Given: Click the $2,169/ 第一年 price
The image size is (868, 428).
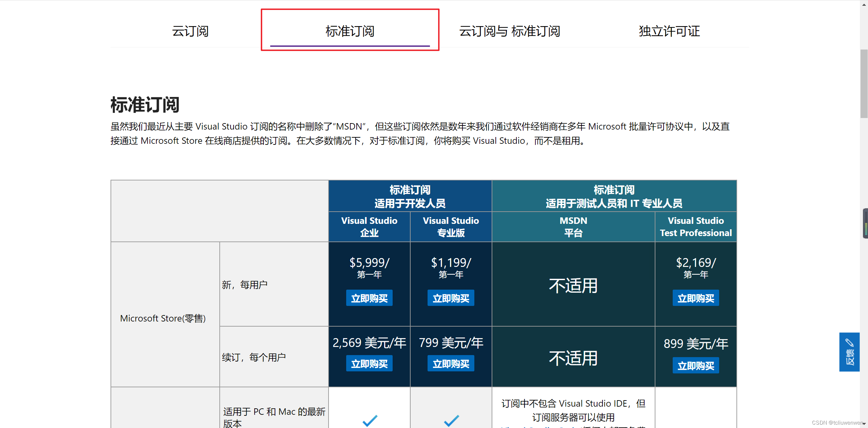Looking at the screenshot, I should click(696, 268).
